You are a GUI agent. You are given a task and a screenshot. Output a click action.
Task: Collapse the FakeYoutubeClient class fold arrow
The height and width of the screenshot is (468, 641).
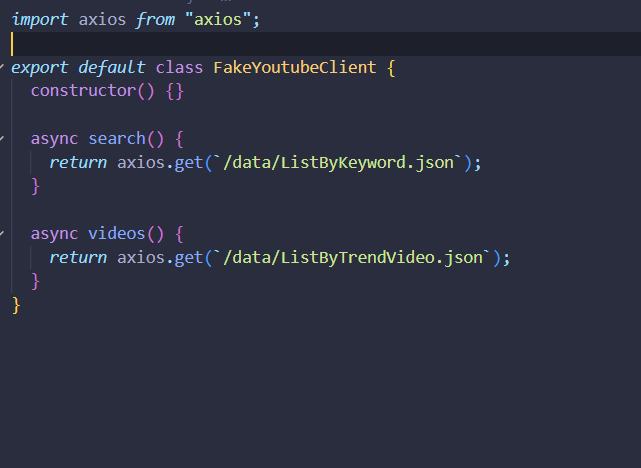(2, 67)
